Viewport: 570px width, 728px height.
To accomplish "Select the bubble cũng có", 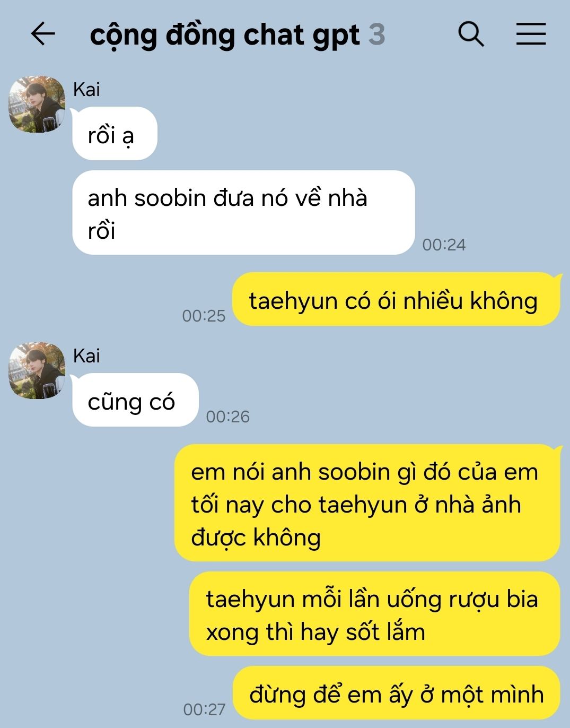I will 135,400.
